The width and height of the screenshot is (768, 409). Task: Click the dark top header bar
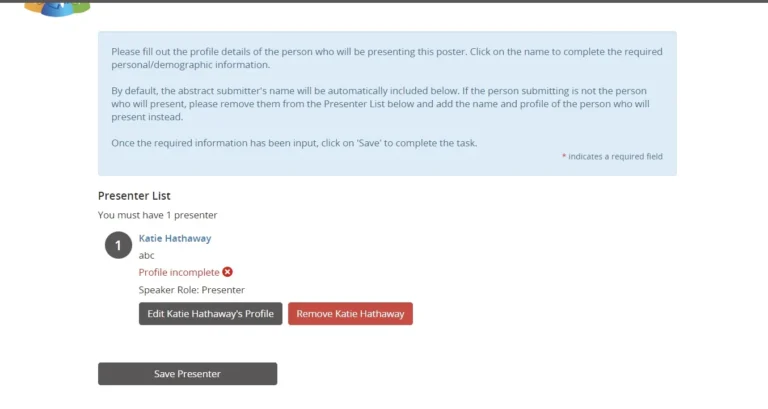(x=400, y=1)
